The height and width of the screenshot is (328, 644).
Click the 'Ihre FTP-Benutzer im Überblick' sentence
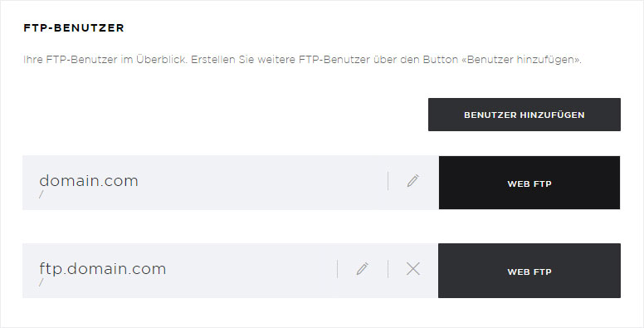(x=105, y=60)
